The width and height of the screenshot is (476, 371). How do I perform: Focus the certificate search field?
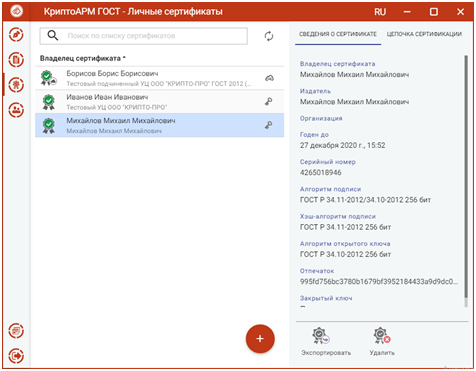pos(144,36)
